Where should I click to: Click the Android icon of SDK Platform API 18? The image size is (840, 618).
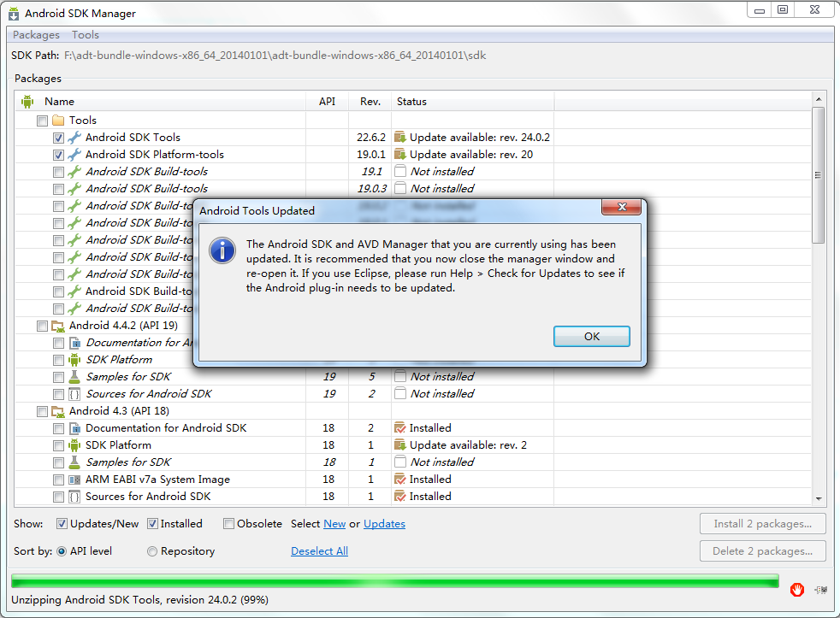[x=74, y=445]
